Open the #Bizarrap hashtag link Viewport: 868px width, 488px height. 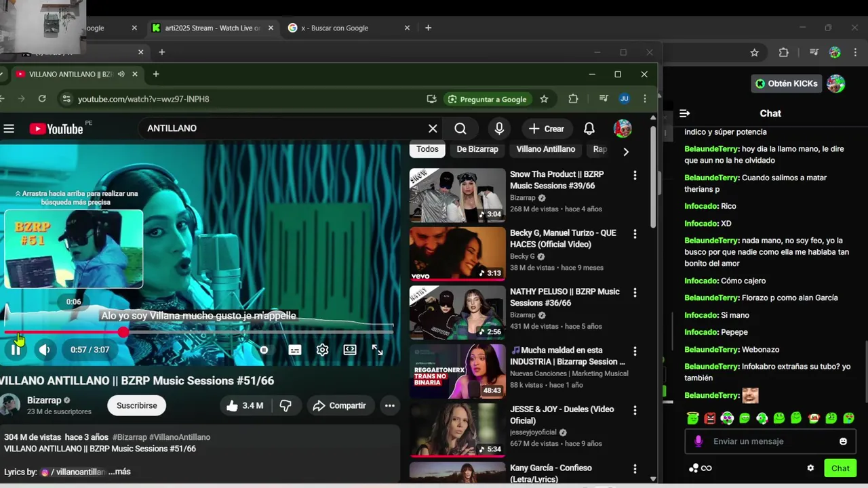pos(130,437)
